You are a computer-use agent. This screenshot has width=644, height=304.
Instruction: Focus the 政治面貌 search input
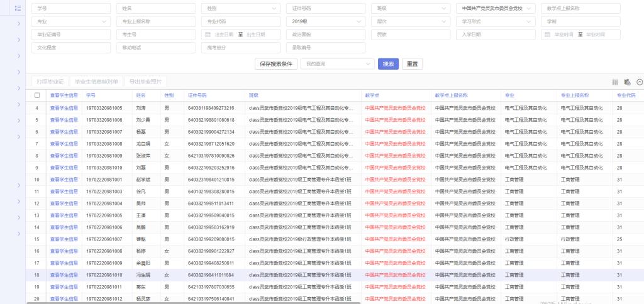tap(326, 35)
